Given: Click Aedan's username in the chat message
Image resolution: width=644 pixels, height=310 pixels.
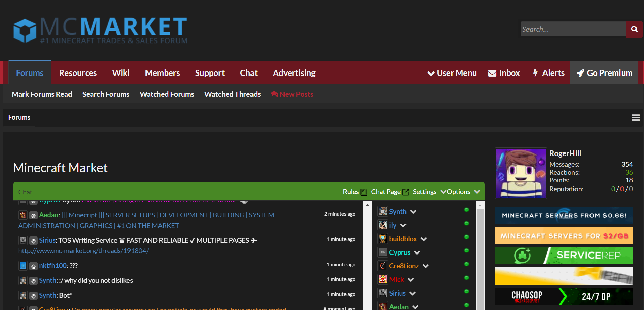Looking at the screenshot, I should pyautogui.click(x=49, y=215).
